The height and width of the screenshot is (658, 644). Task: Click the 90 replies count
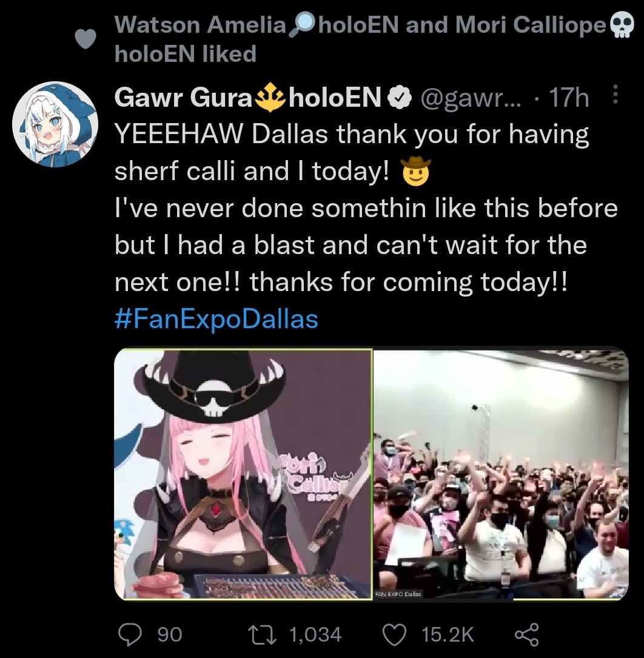click(170, 634)
